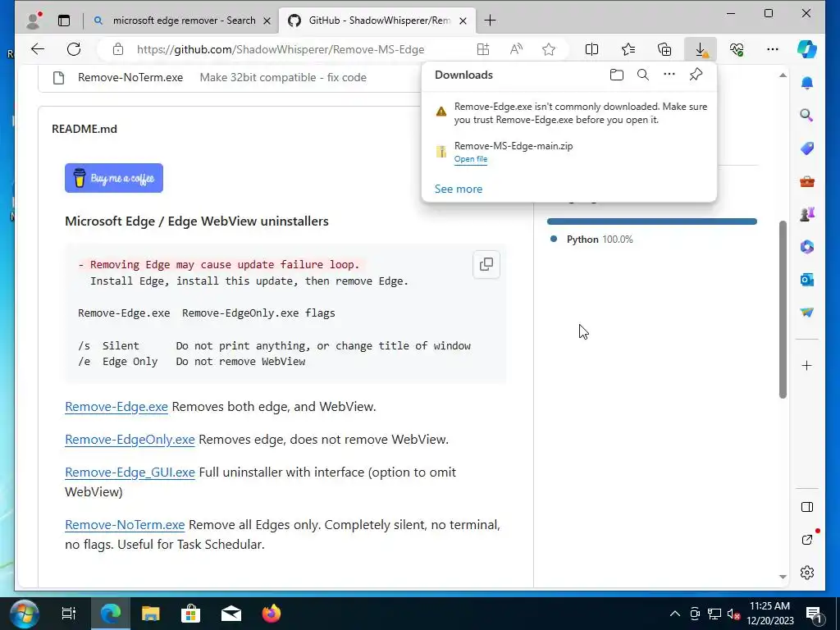The width and height of the screenshot is (840, 630).
Task: Open the Edge profile icon
Action: pos(34,21)
